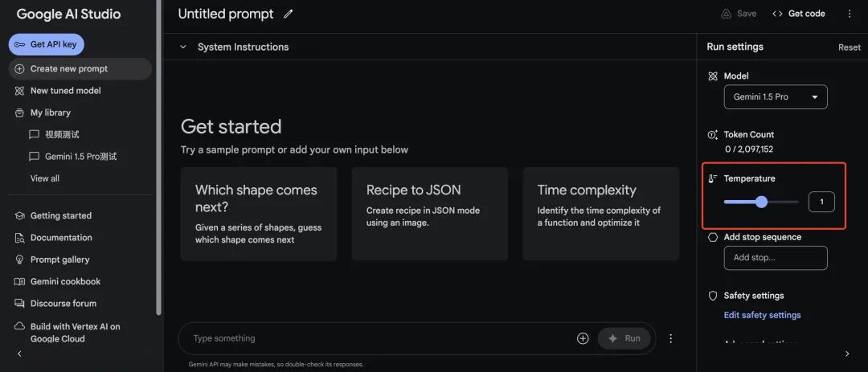Expand run settings panel with right chevron
This screenshot has width=868, height=372.
point(847,354)
